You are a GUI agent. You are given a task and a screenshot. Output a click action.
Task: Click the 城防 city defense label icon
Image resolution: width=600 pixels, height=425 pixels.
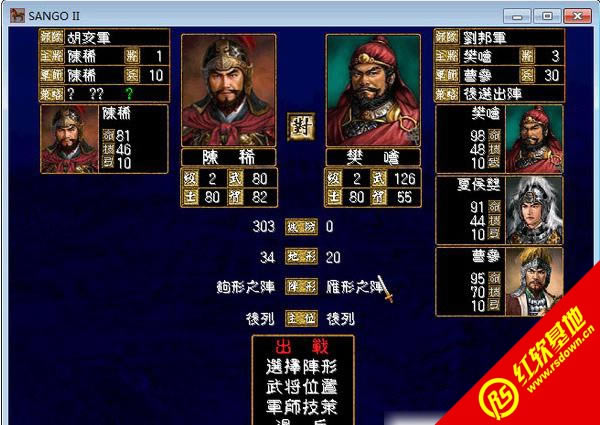click(301, 227)
